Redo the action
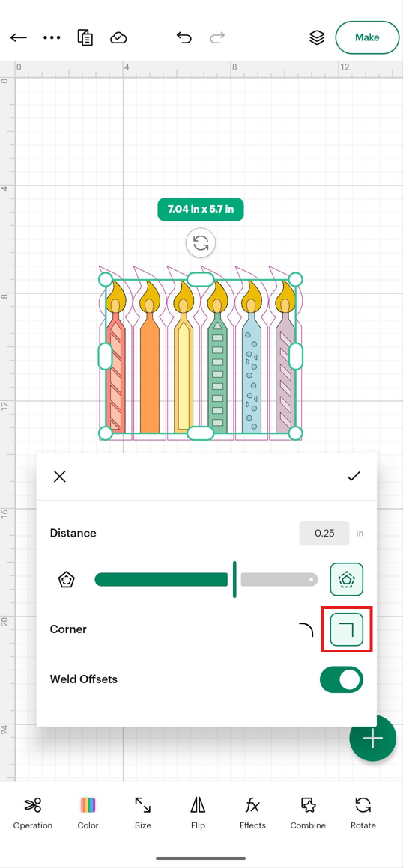Viewport: 403px width, 868px height. coord(217,37)
